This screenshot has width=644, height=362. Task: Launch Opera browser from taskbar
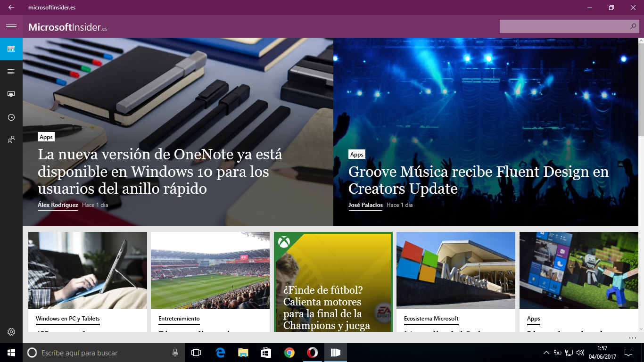(312, 353)
